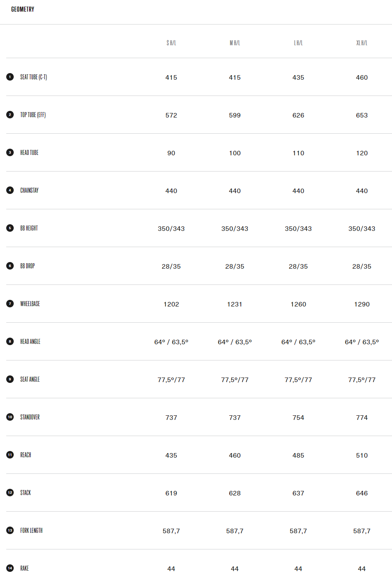Viewport: 392px width, 581px height.
Task: Click the M H/L column header
Action: click(235, 43)
